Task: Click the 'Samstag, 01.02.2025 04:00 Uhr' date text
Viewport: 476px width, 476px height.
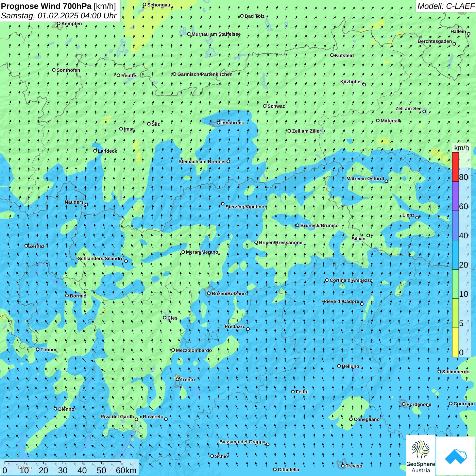Action: (59, 16)
